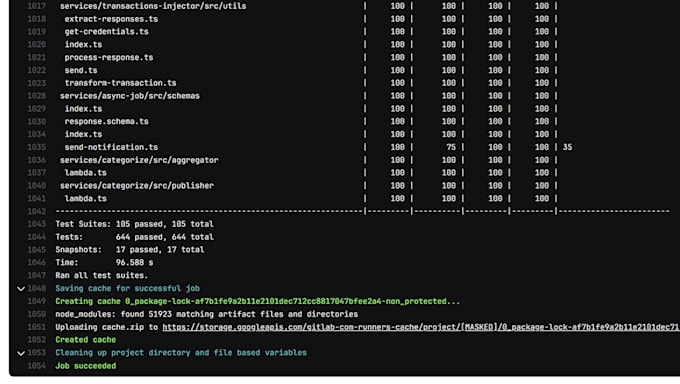Click 'index.ts' on line 1034
The width and height of the screenshot is (680, 384).
click(83, 135)
